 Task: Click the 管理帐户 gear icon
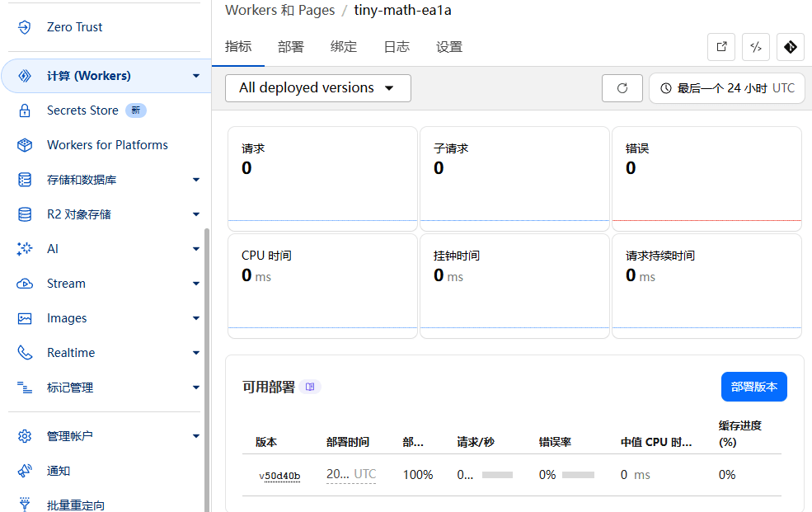(25, 436)
